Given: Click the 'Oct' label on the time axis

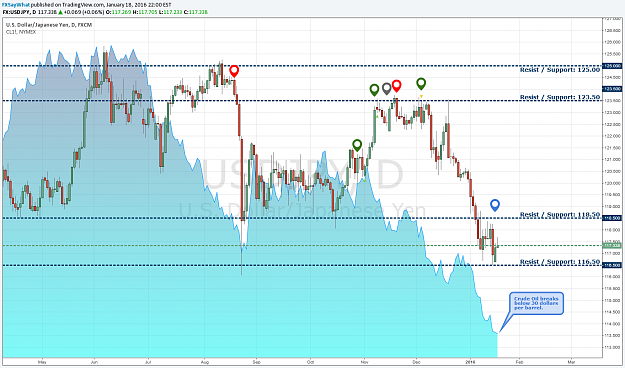Looking at the screenshot, I should coord(311,362).
